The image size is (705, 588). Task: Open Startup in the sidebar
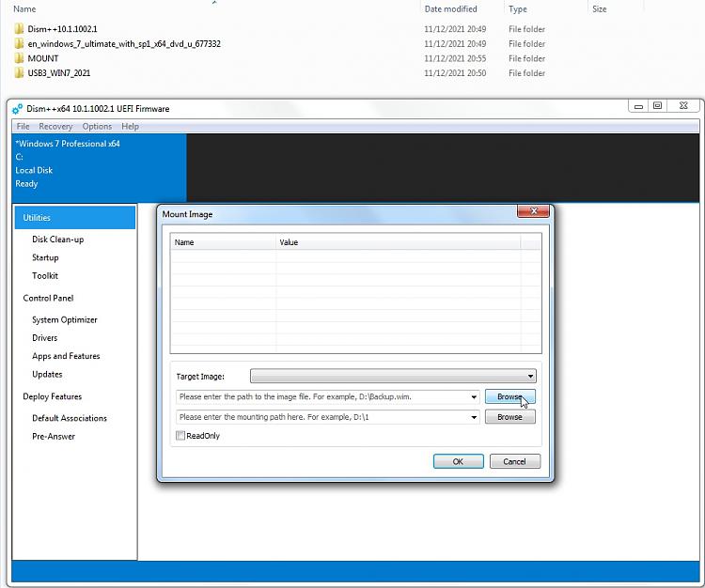pos(45,257)
